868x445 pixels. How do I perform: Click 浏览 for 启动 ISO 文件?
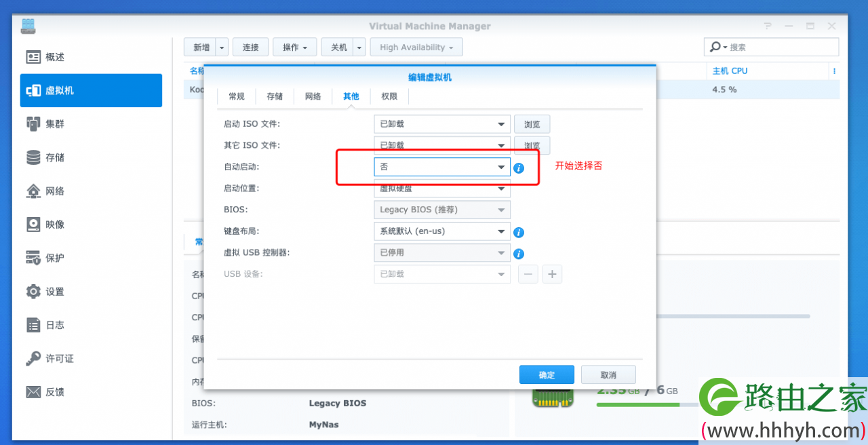532,124
